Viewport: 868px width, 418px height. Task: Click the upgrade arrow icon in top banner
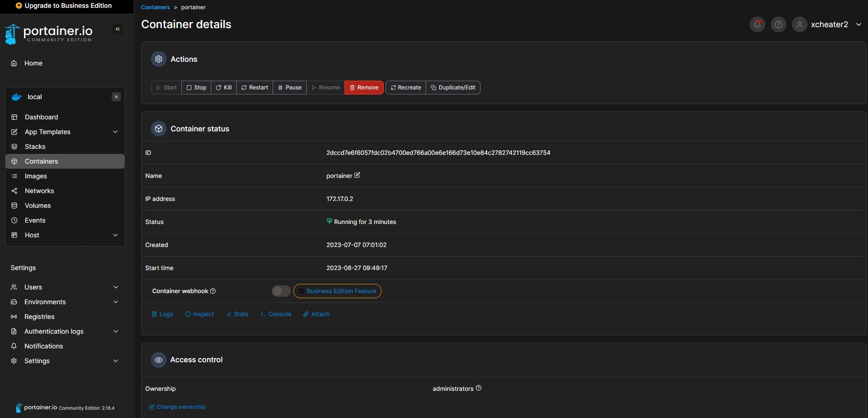coord(19,6)
